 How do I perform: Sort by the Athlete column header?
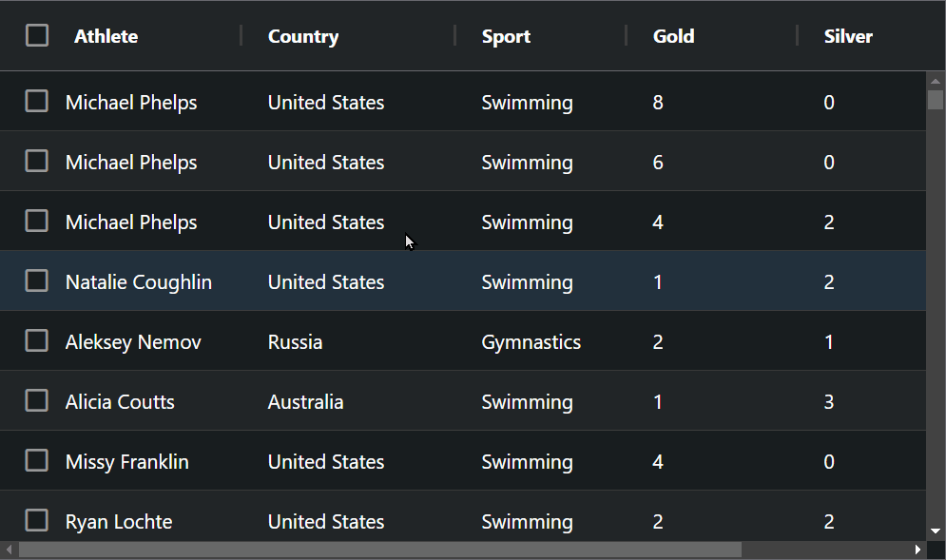[x=106, y=36]
